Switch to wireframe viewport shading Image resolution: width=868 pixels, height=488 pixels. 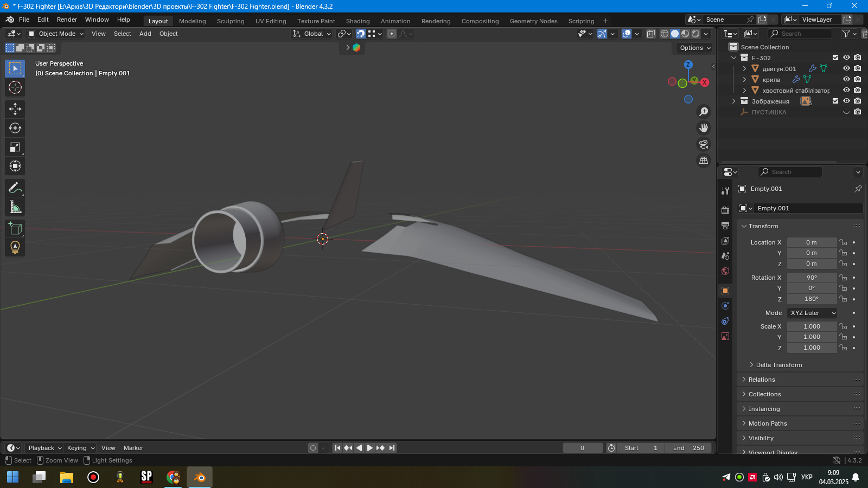(665, 34)
